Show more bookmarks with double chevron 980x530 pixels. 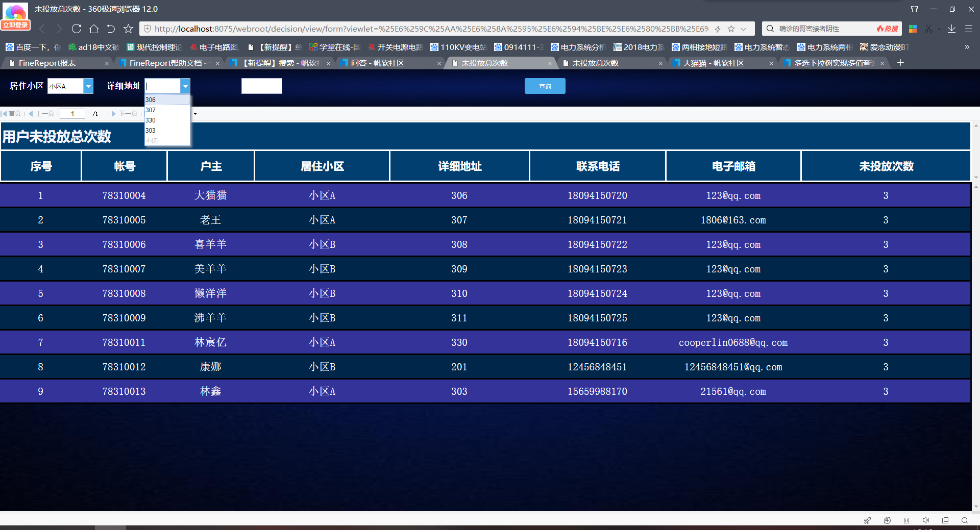point(967,47)
